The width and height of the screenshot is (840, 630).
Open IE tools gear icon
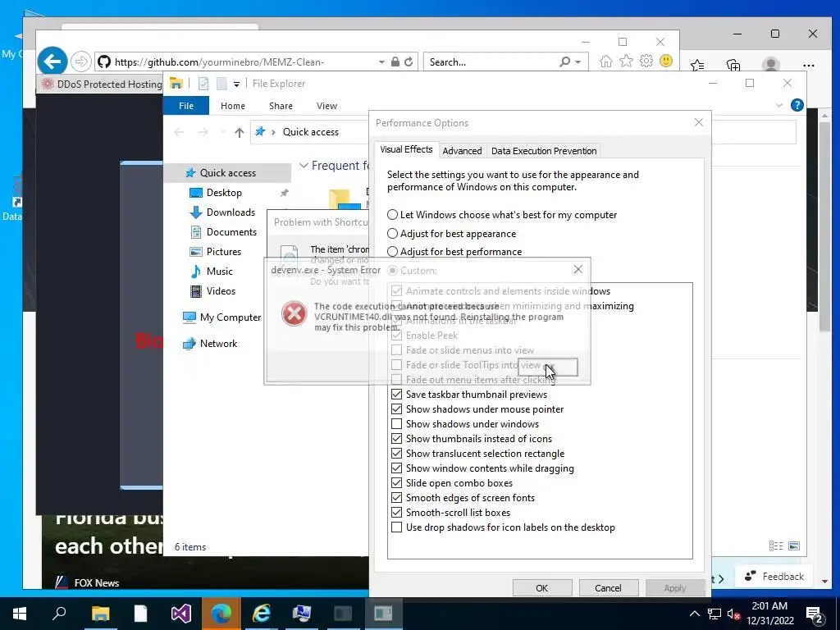click(x=646, y=61)
